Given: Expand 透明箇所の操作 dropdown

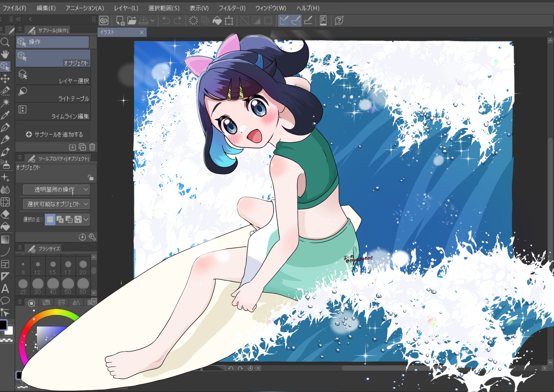Looking at the screenshot, I should point(56,190).
